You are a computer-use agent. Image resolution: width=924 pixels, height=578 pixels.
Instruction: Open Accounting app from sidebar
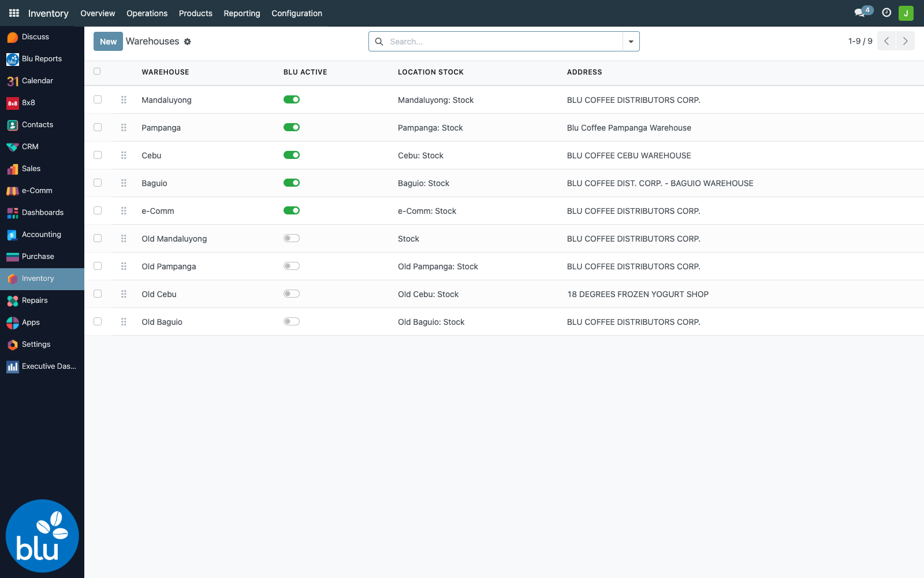[42, 235]
